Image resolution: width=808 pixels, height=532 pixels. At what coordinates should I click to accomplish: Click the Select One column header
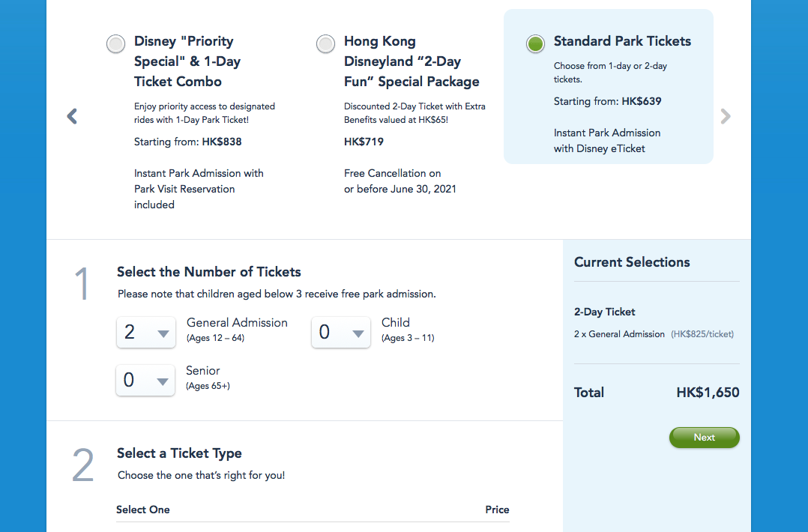pyautogui.click(x=143, y=510)
